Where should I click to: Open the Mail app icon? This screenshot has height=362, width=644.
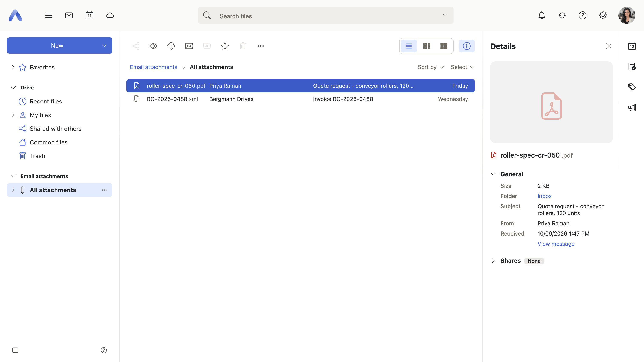pos(69,16)
